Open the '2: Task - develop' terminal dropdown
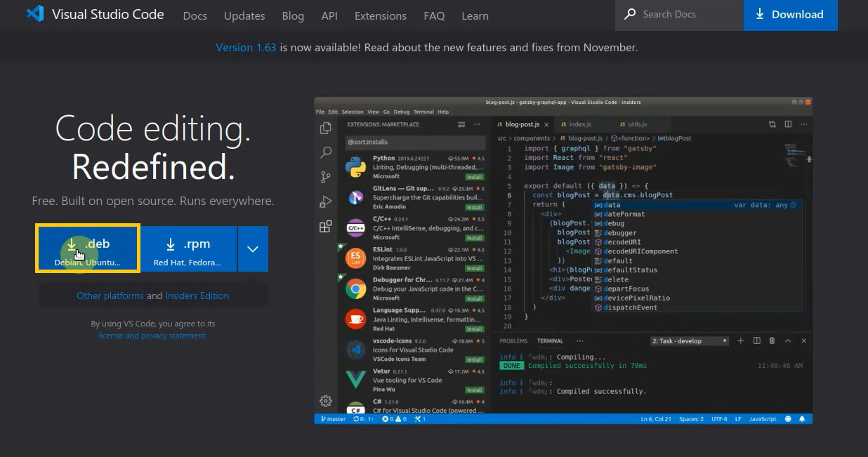The height and width of the screenshot is (457, 868). 689,340
